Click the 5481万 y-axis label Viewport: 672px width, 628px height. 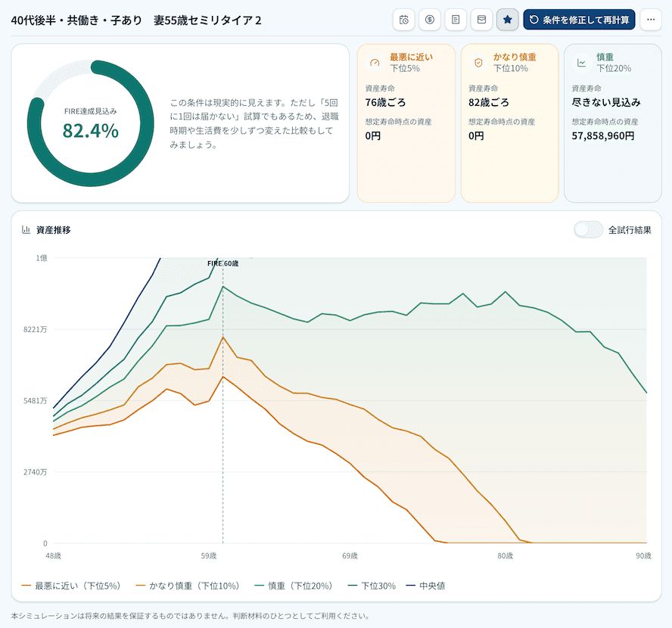point(35,401)
